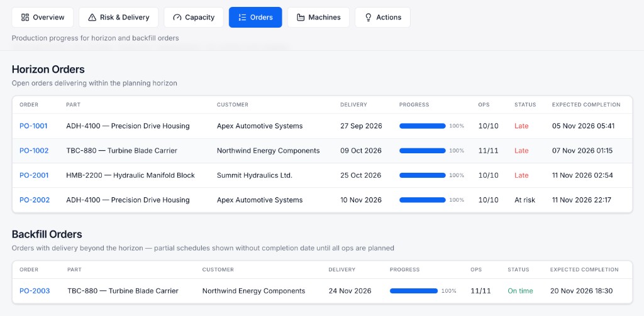The width and height of the screenshot is (644, 316).
Task: Select 'TBC-880 — Turbine Blade Carrier' in PO-2003 row
Action: (123, 291)
